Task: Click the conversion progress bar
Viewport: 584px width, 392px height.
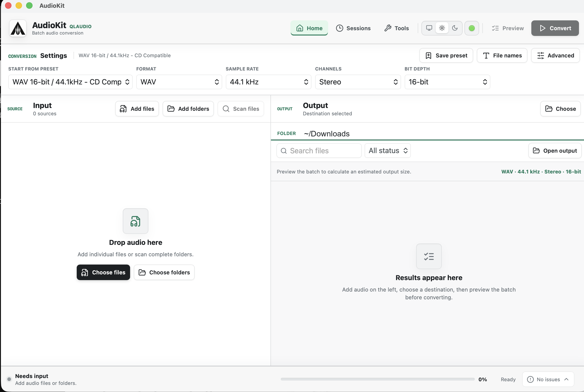Action: (378, 379)
